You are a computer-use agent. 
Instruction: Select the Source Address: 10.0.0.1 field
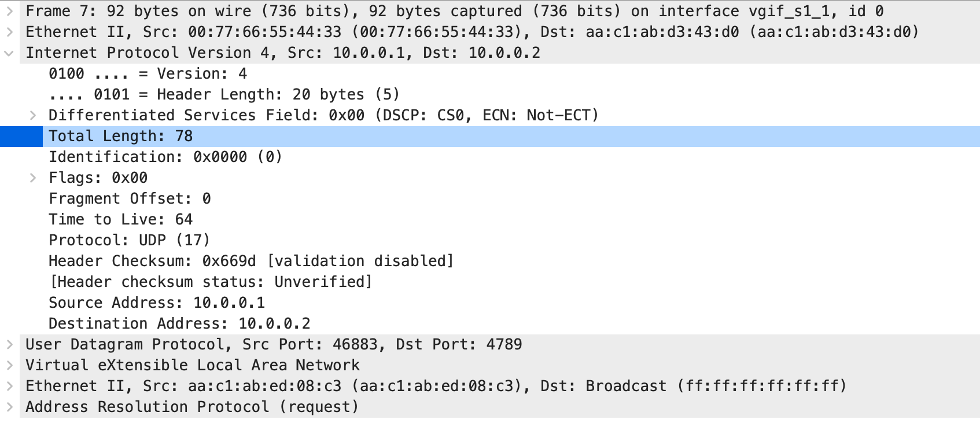pyautogui.click(x=511, y=303)
